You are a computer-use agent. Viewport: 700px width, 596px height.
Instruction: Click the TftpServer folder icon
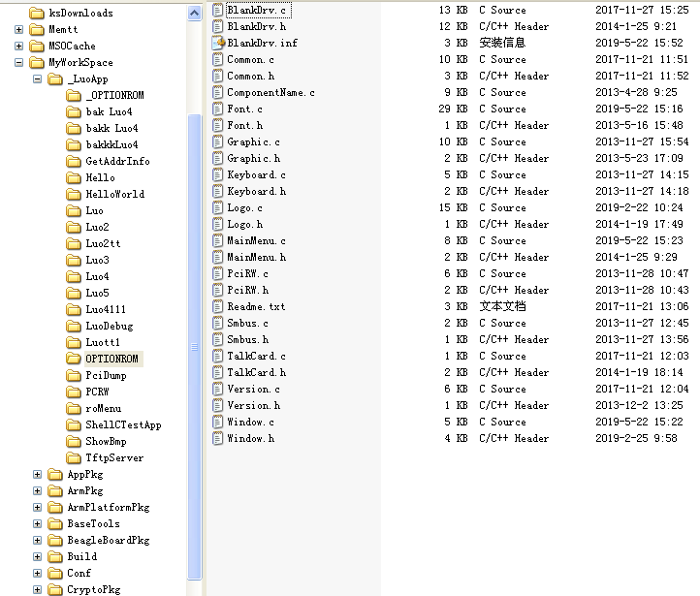(x=74, y=457)
